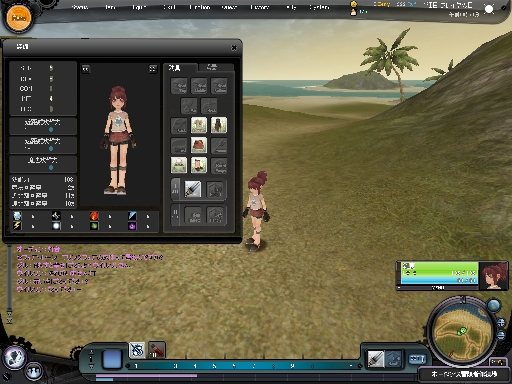This screenshot has width=512, height=384.
Task: Click the gold coin icon in top bar
Action: (x=354, y=4)
